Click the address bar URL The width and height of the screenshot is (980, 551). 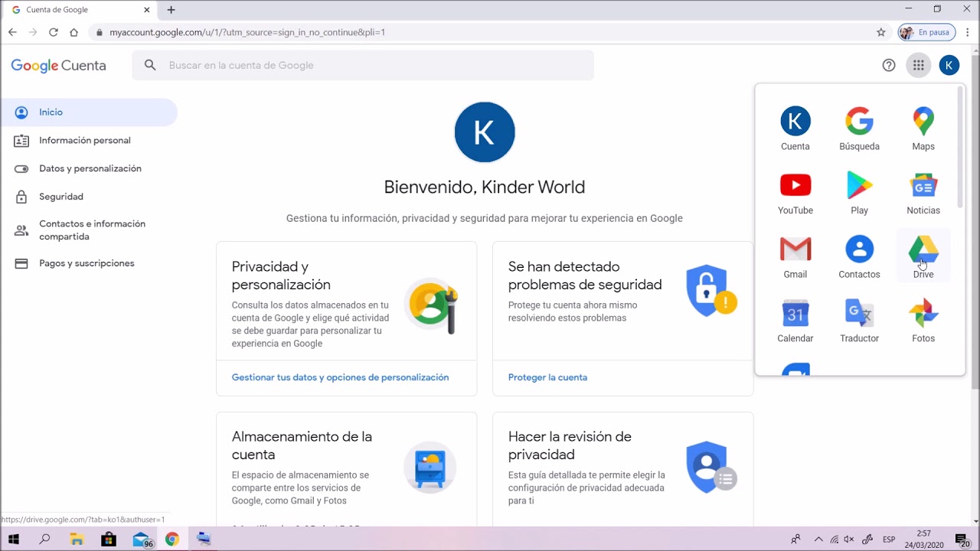point(247,32)
